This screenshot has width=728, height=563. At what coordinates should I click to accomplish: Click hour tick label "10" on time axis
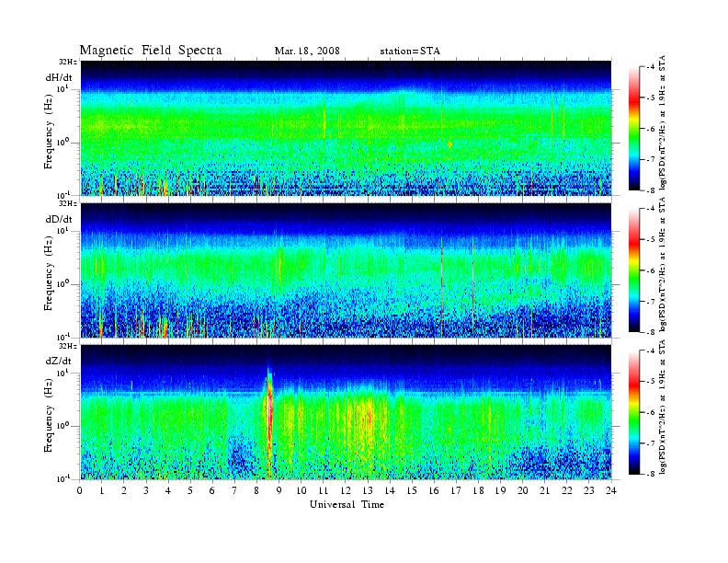(x=301, y=490)
